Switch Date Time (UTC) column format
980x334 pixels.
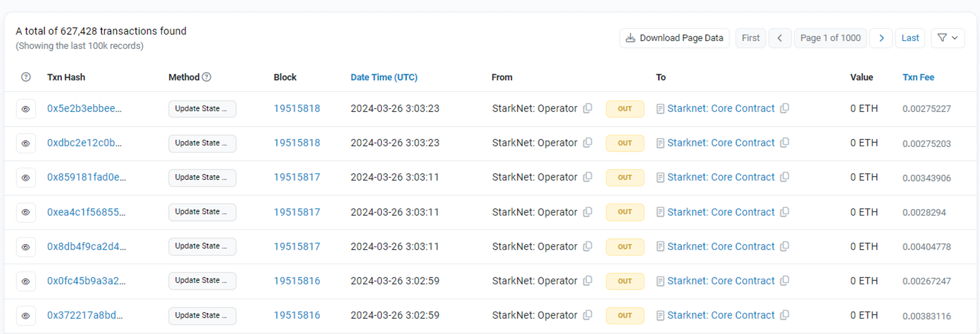point(384,77)
